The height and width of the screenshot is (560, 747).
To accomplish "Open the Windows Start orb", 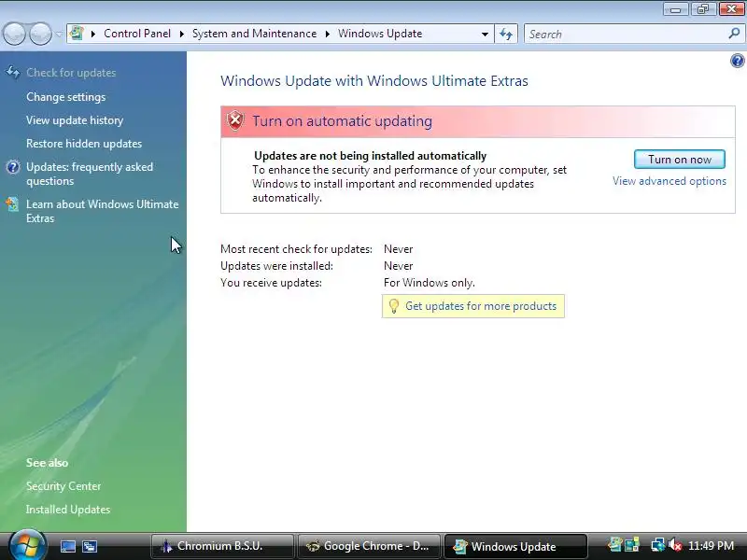I will click(28, 545).
